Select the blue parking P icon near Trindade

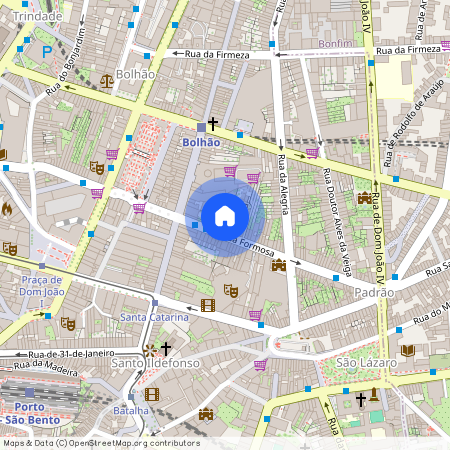coord(47,52)
